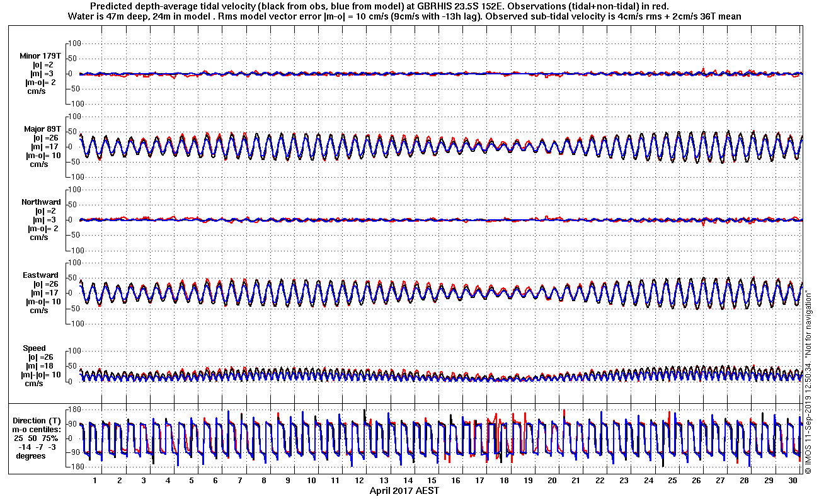Click the '|m|-|o|= 10' text in Speed panel
This screenshot has height=504, width=819.
42,375
